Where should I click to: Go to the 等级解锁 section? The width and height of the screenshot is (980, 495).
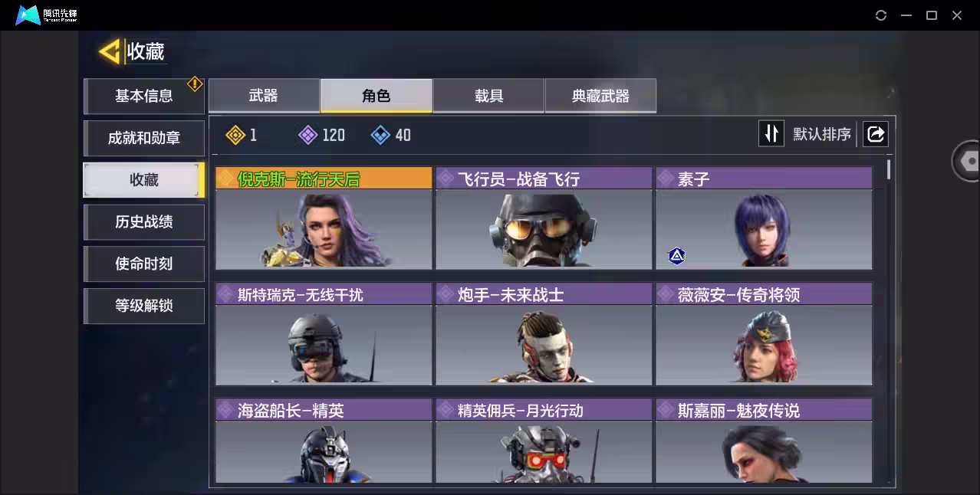pos(143,306)
